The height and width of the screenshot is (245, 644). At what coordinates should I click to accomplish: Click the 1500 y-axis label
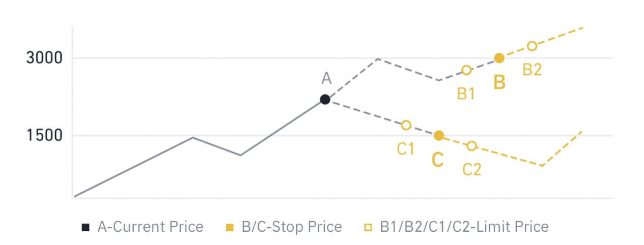(x=44, y=136)
